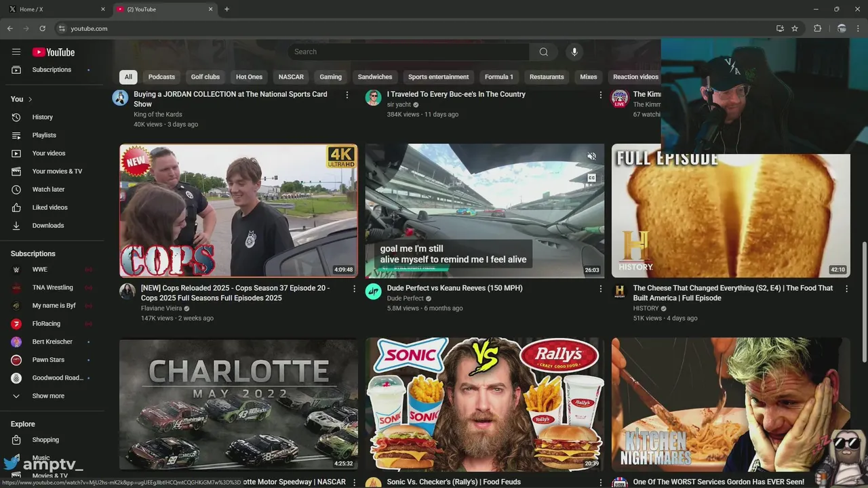
Task: Select the Restaurants filter chip
Action: 547,77
